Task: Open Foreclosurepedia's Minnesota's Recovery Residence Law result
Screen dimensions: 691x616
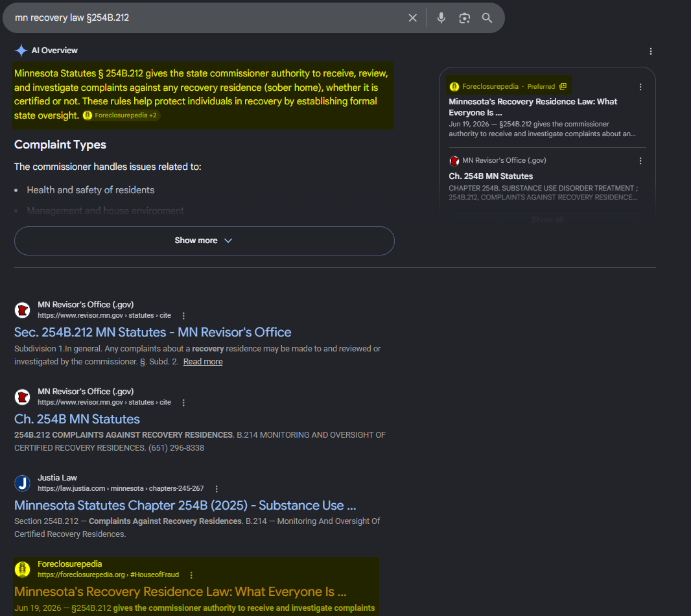Action: [x=180, y=591]
